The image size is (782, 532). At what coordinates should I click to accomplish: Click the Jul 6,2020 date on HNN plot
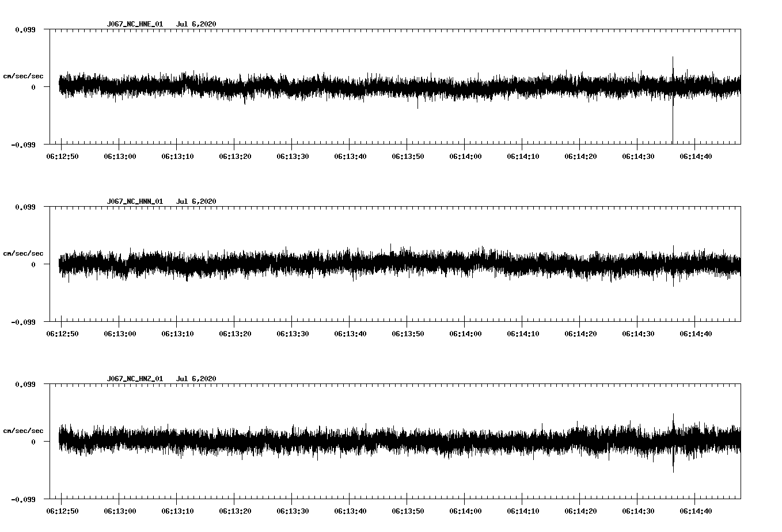pyautogui.click(x=196, y=202)
